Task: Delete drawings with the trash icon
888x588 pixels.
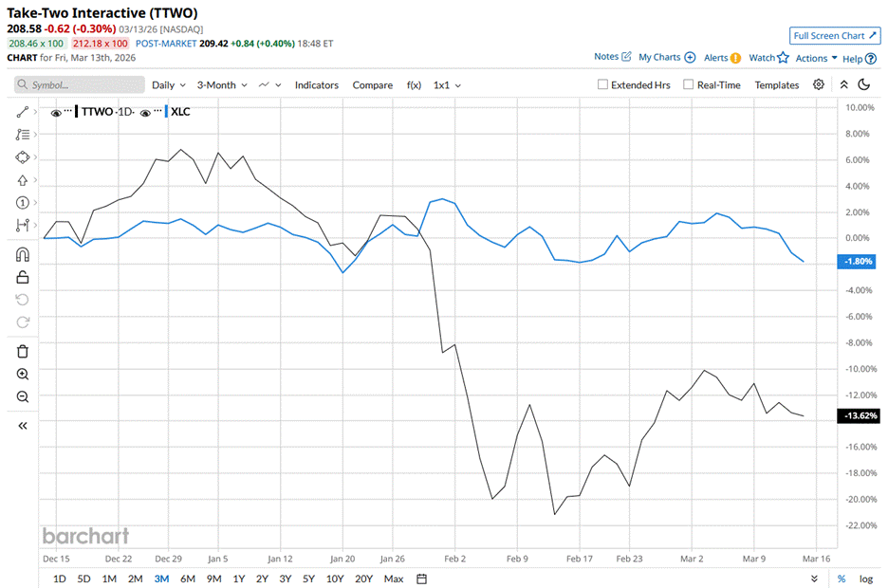Action: point(23,351)
